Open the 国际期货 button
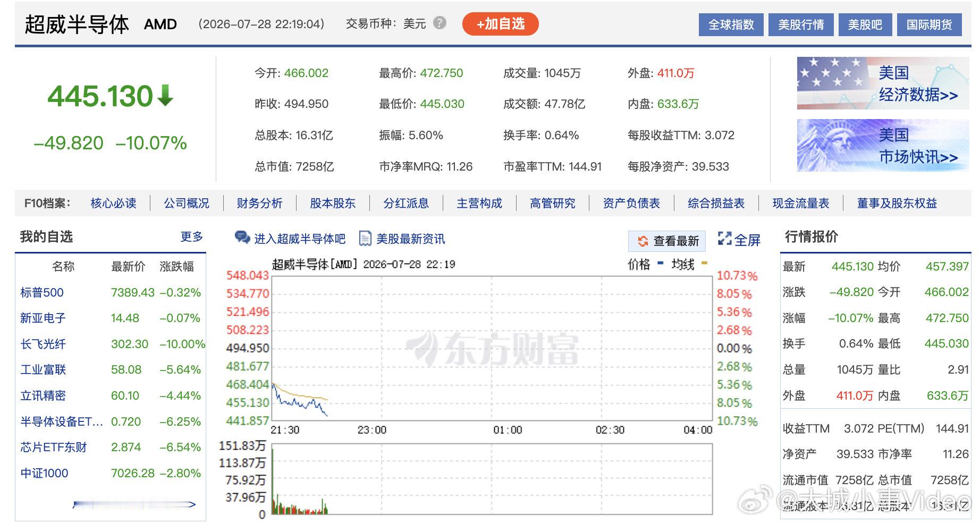Screen dimensions: 980x524 click(929, 24)
